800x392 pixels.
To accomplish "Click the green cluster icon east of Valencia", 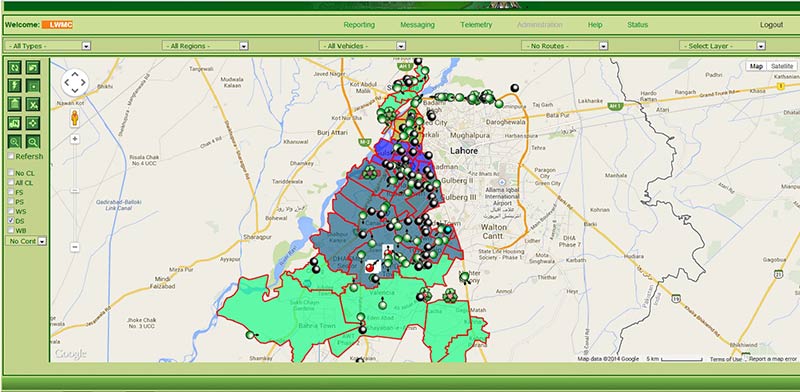I will click(x=449, y=295).
